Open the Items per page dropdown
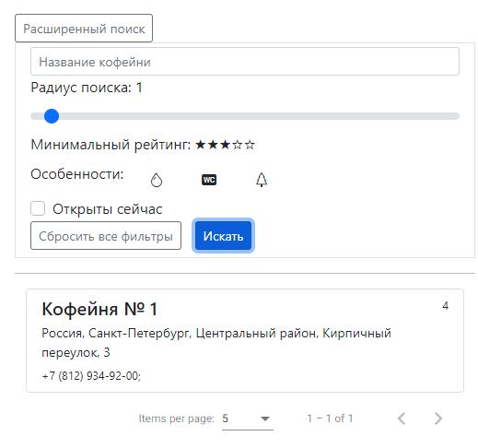Screen dimensions: 478x448 click(248, 419)
